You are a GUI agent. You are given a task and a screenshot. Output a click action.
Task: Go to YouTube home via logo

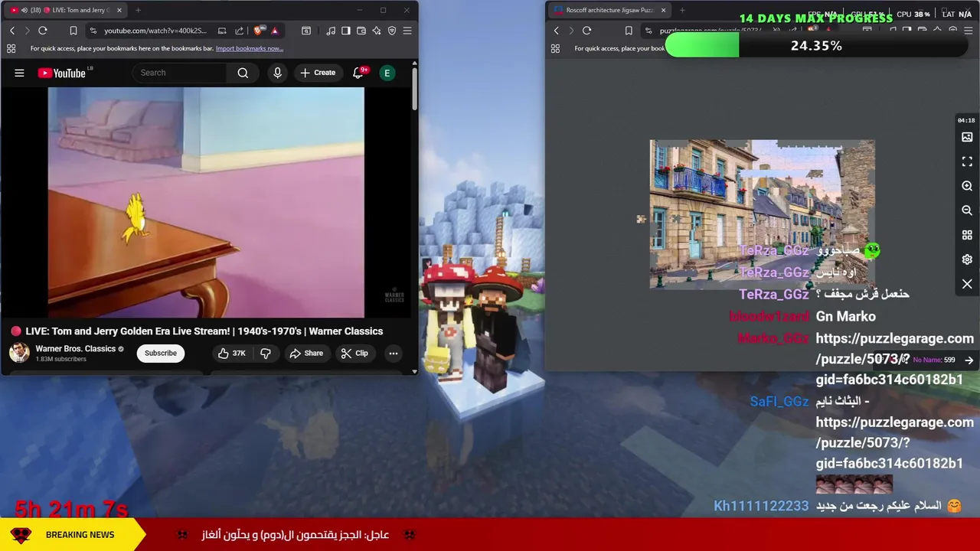62,73
